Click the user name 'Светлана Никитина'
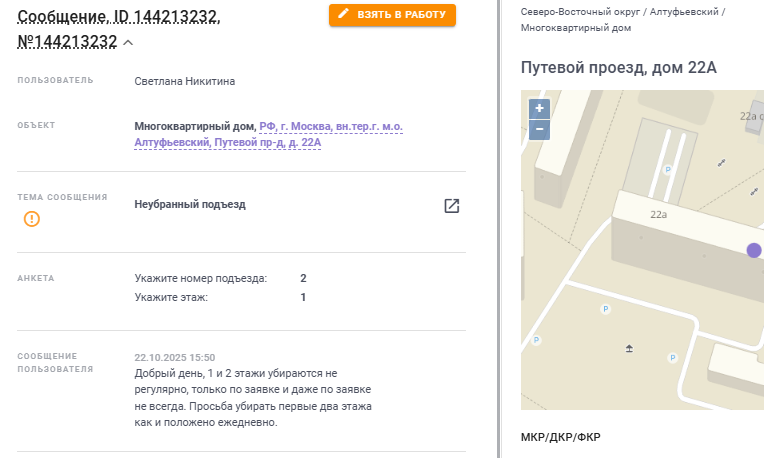 point(184,81)
